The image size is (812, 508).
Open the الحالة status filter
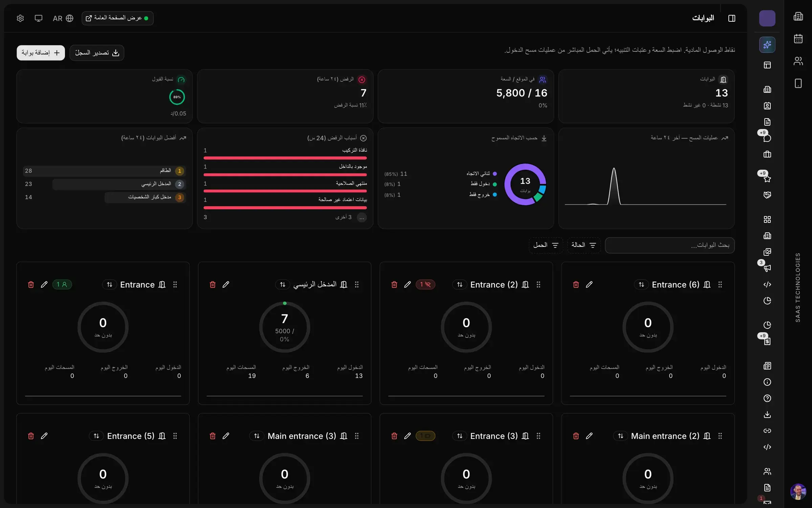coord(584,245)
